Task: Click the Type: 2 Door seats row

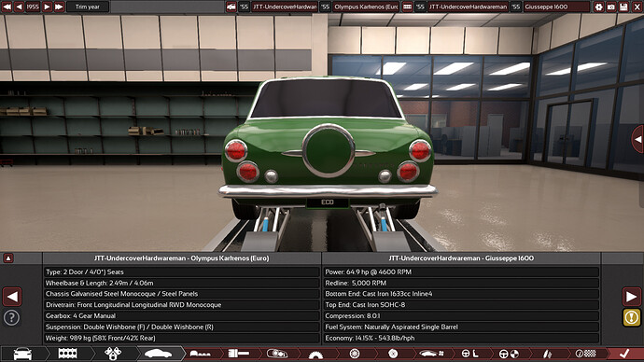Action: tap(182, 271)
